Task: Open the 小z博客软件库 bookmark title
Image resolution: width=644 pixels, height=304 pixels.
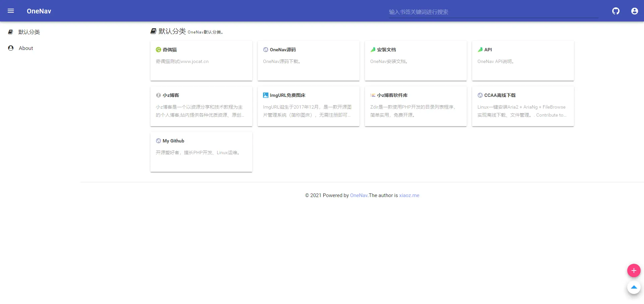Action: coord(392,95)
